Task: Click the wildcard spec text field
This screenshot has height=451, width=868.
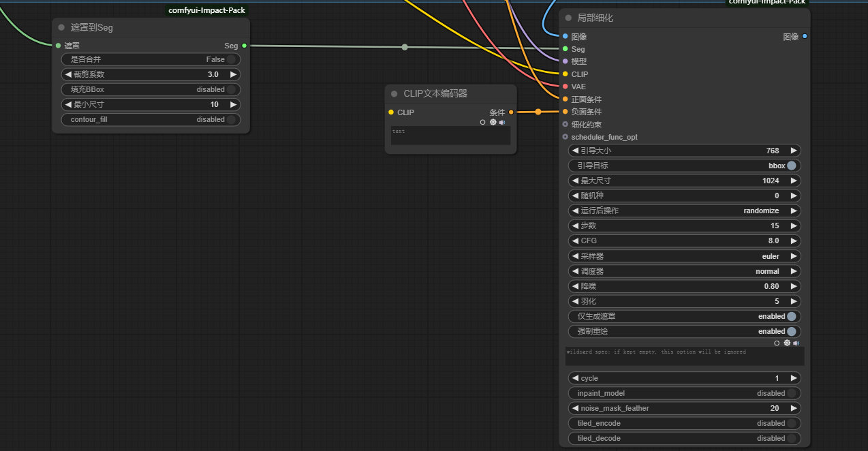Action: point(684,356)
